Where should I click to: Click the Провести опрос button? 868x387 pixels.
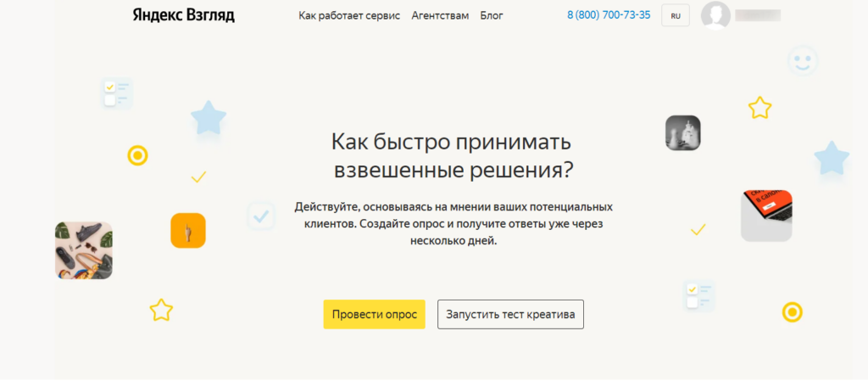pos(374,314)
